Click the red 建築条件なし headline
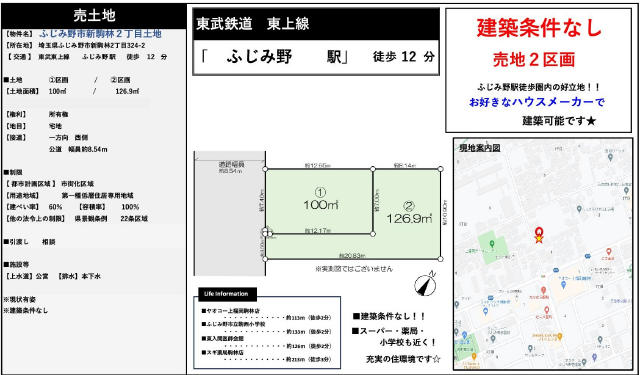This screenshot has height=375, width=640. 539,29
